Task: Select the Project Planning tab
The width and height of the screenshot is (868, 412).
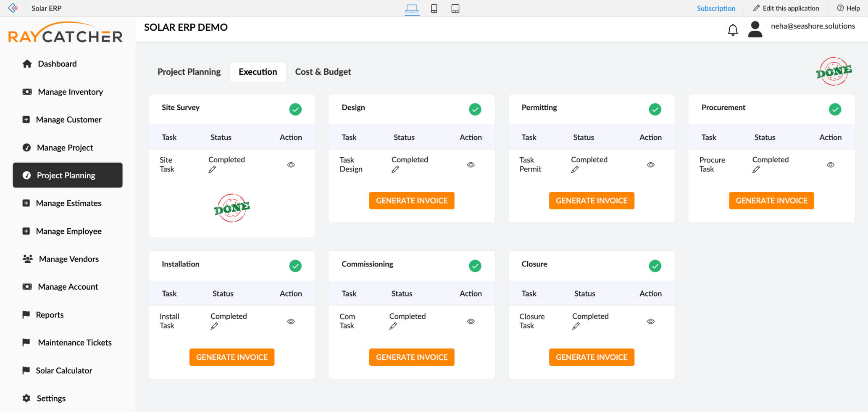Action: pos(189,71)
